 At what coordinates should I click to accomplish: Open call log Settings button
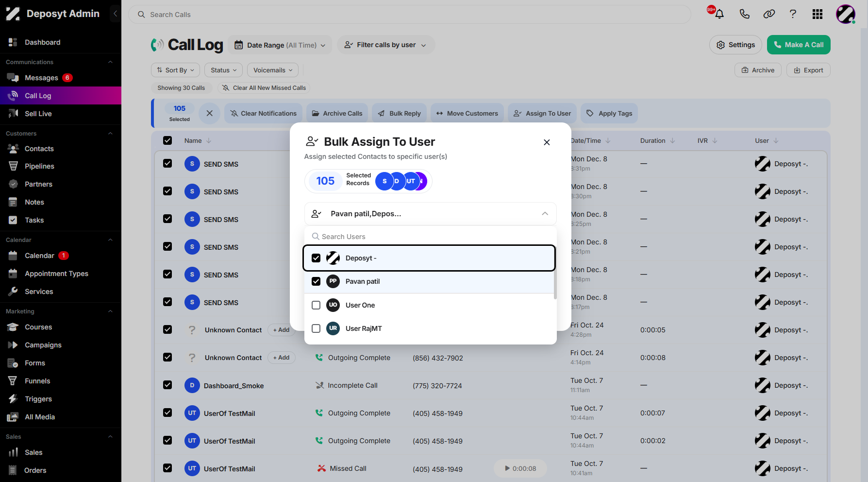point(735,45)
